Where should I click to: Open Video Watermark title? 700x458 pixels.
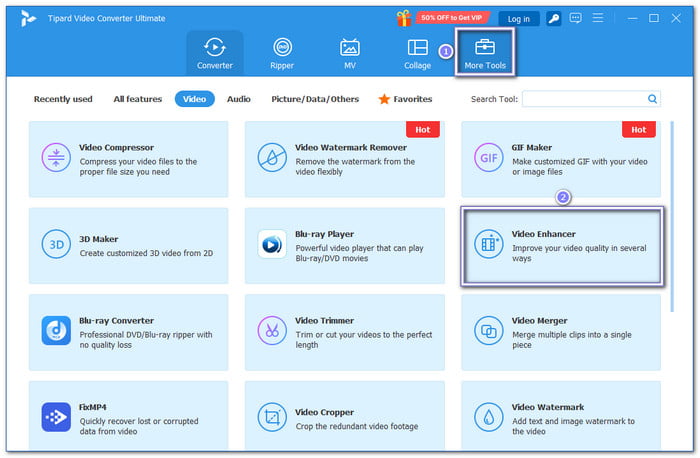coord(548,407)
